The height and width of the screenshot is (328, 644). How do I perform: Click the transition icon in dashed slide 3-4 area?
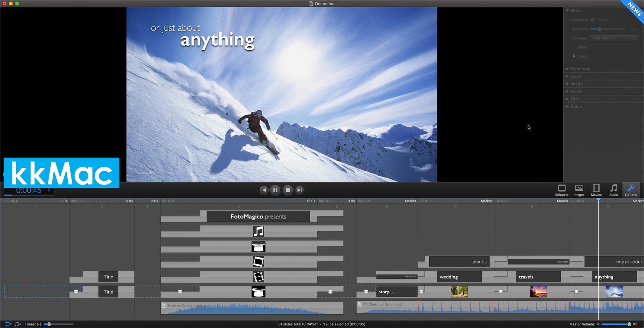(x=180, y=291)
